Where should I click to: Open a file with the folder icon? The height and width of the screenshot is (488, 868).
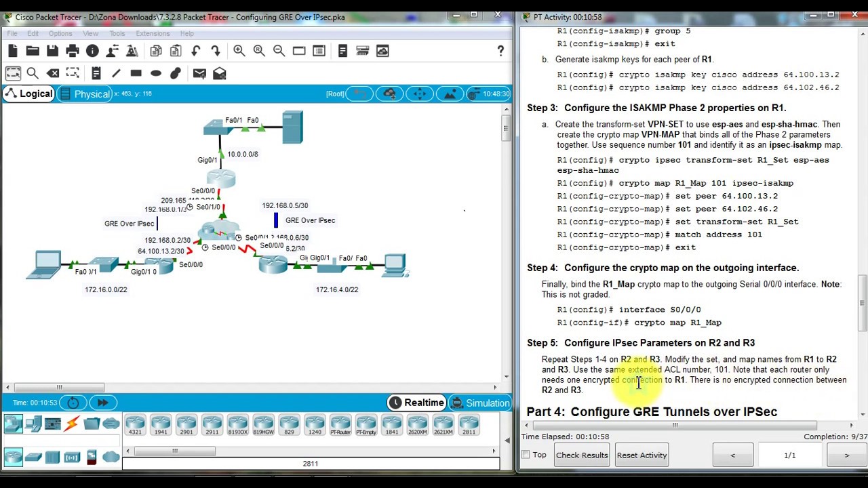(33, 51)
